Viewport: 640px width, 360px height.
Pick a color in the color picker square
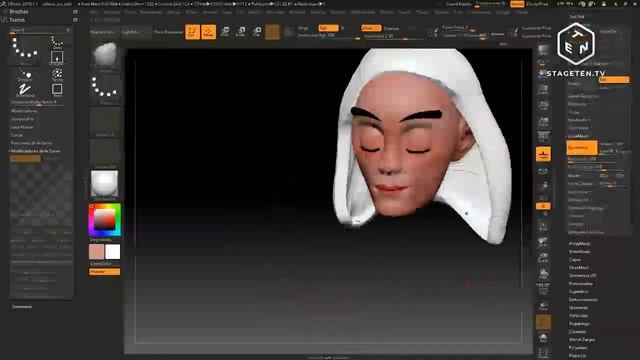click(x=105, y=220)
